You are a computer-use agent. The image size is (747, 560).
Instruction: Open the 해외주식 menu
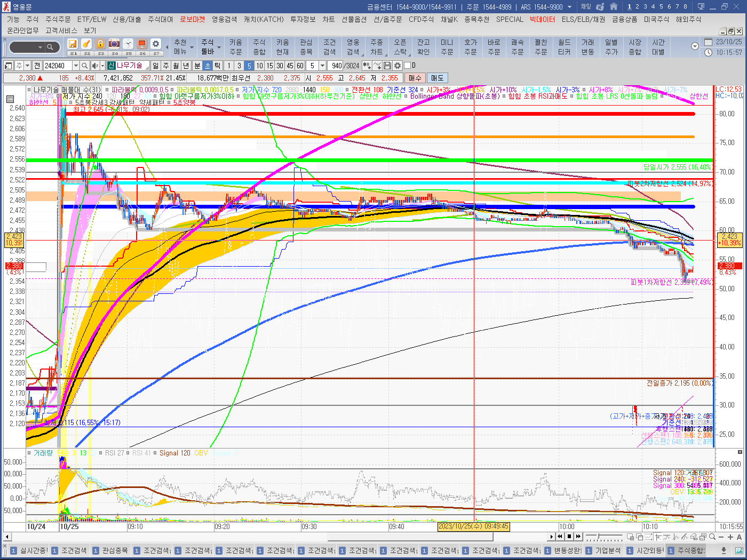(688, 19)
